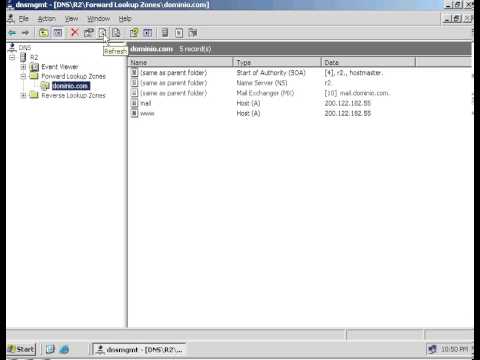Expand the Event Viewer node
480x360 pixels.
[x=23, y=67]
